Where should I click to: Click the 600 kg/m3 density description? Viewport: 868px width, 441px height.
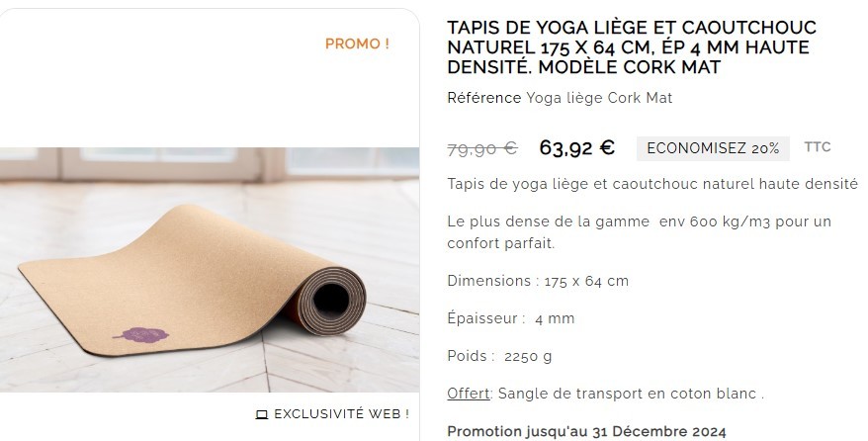(640, 232)
